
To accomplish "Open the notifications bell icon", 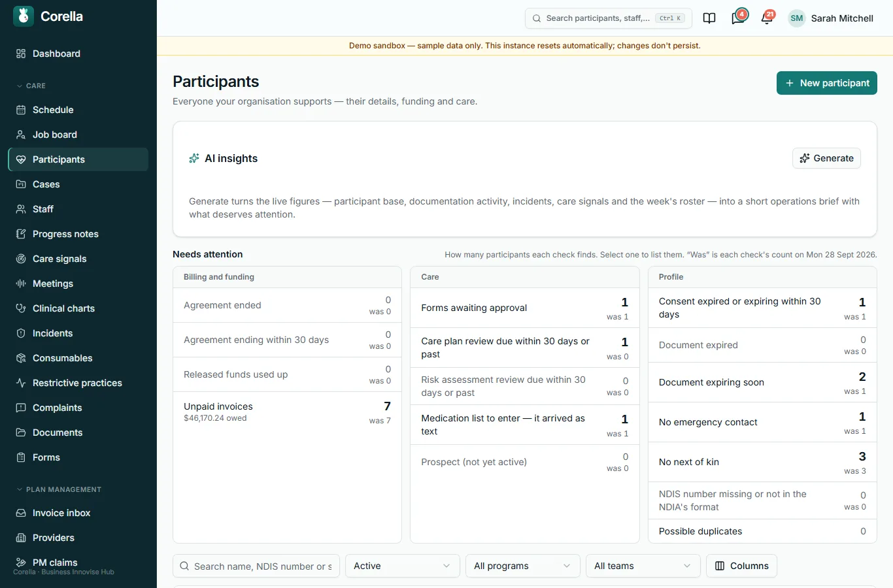I will tap(767, 18).
